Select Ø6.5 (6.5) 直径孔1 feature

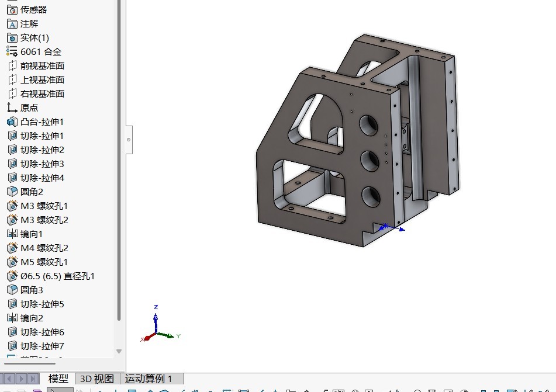click(x=57, y=276)
